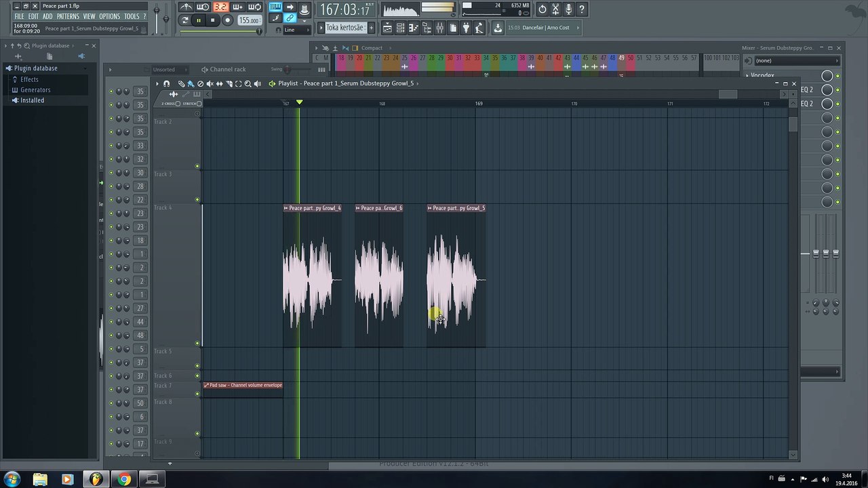Select the playlist slip tool
Image resolution: width=868 pixels, height=488 pixels.
click(x=219, y=83)
